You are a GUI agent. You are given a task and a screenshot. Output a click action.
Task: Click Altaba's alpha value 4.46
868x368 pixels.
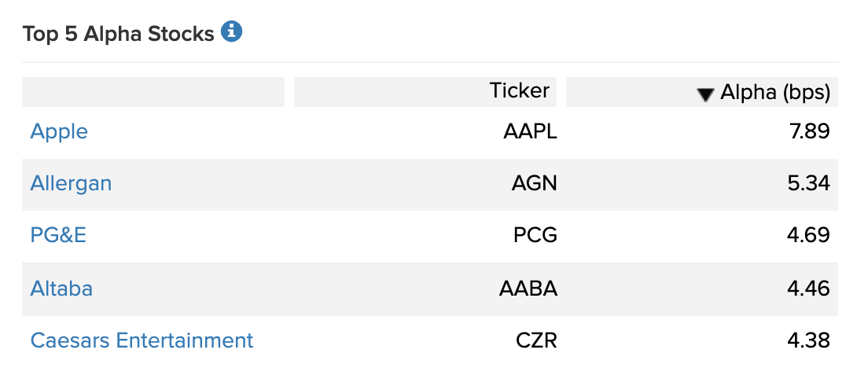(808, 289)
